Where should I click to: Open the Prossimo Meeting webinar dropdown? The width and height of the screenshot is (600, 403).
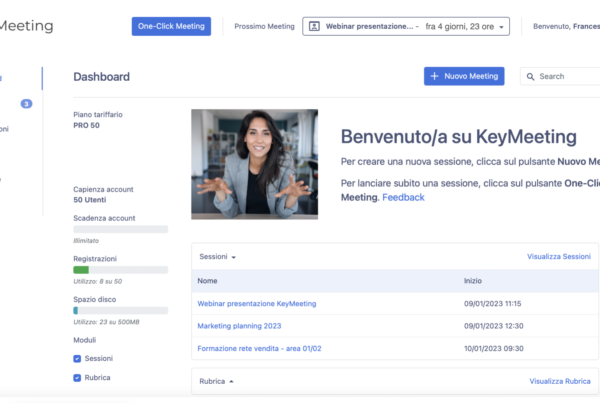406,26
